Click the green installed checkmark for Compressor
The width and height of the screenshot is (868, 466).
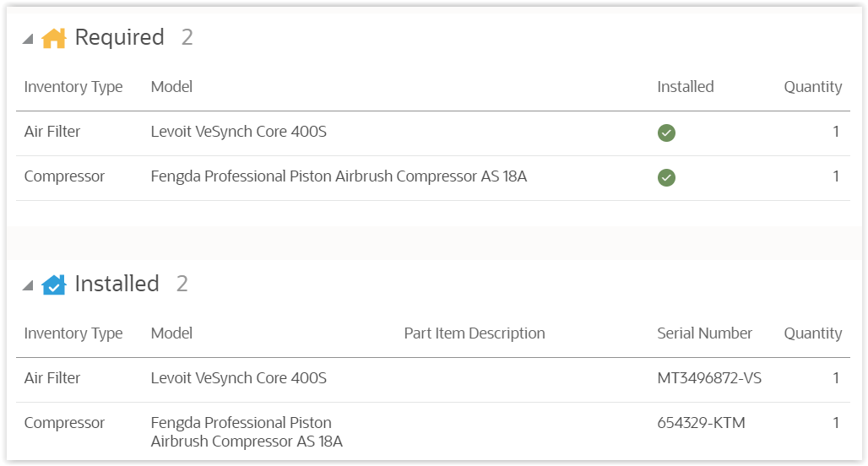click(666, 177)
